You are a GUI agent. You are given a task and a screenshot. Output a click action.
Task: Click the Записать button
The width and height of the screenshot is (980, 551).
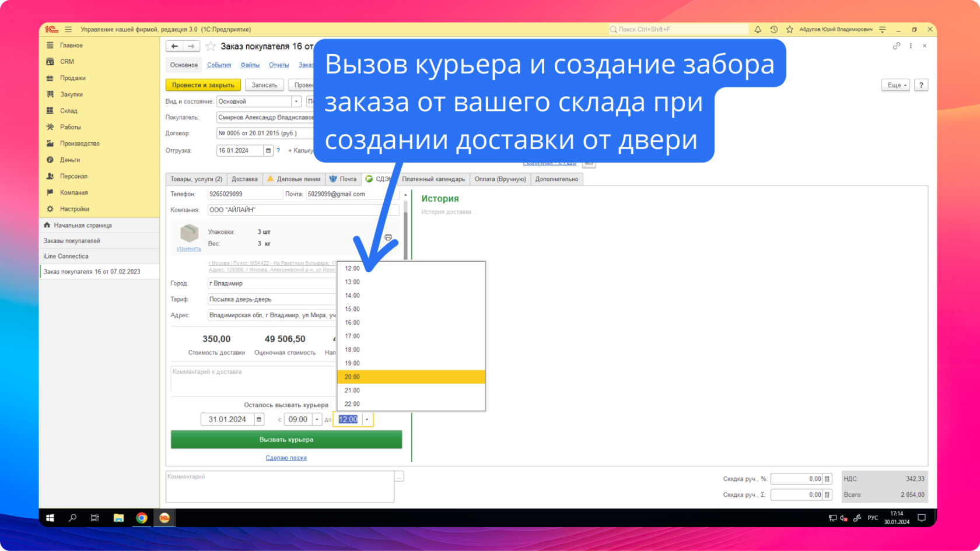[x=264, y=85]
